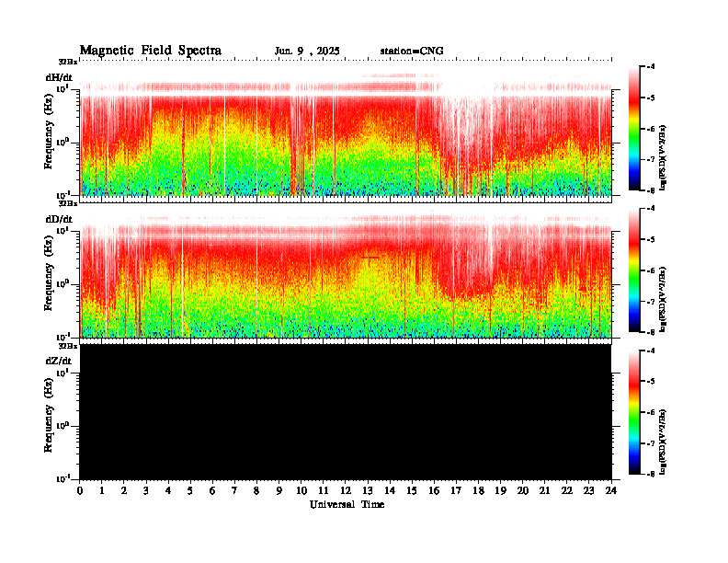Click the hour 5 tick label on the time axis
Screen dimensions: 728x563
coord(190,491)
